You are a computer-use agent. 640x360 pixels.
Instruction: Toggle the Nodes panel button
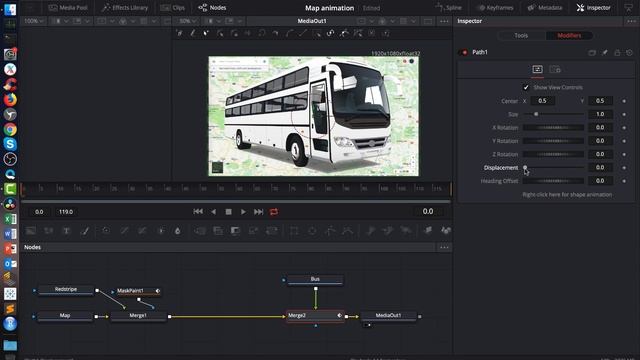tap(212, 8)
